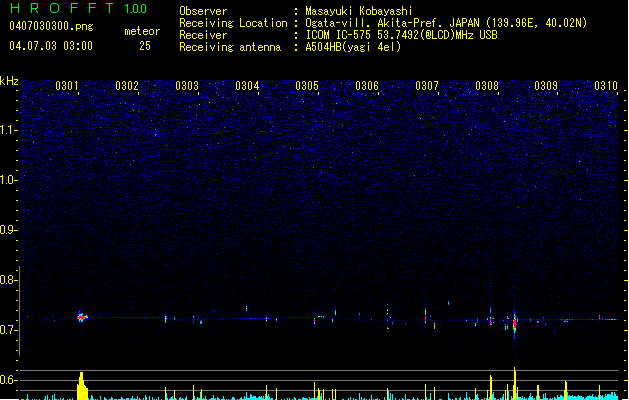Click the observer name Masayuki Kobayashi

(x=359, y=11)
